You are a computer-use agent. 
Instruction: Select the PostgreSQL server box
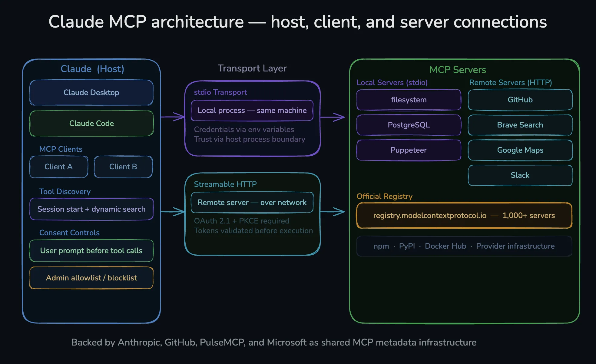(409, 125)
